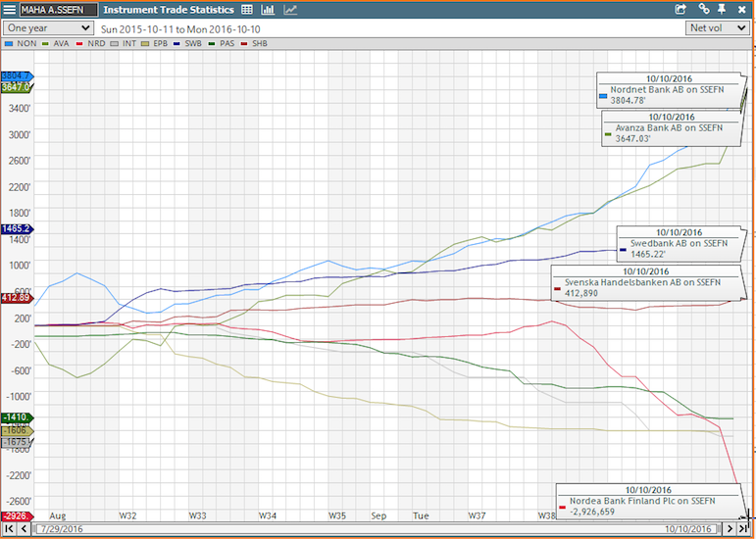
Task: Open the Net vol dropdown
Action: pyautogui.click(x=718, y=28)
